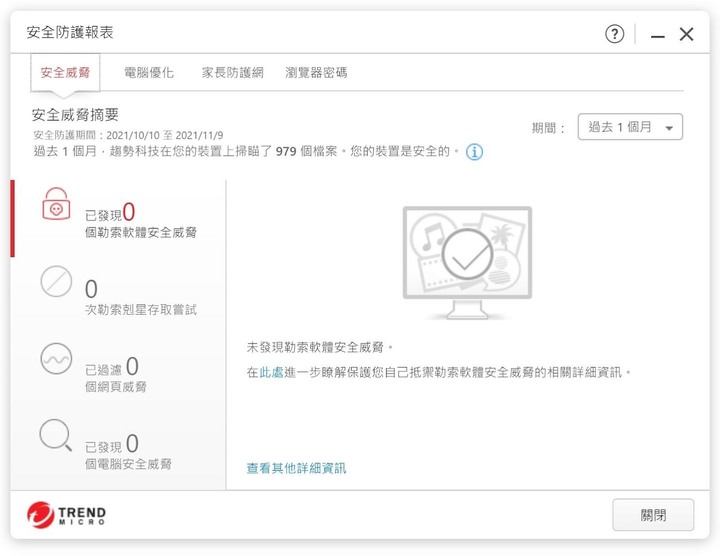The height and width of the screenshot is (556, 720).
Task: Click the 安全威脅摘要 heading
Action: (75, 115)
